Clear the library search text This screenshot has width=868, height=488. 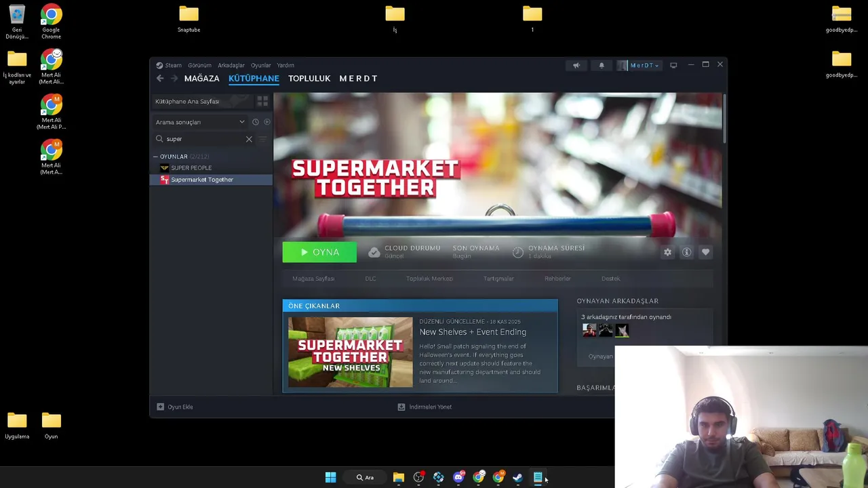pyautogui.click(x=249, y=139)
